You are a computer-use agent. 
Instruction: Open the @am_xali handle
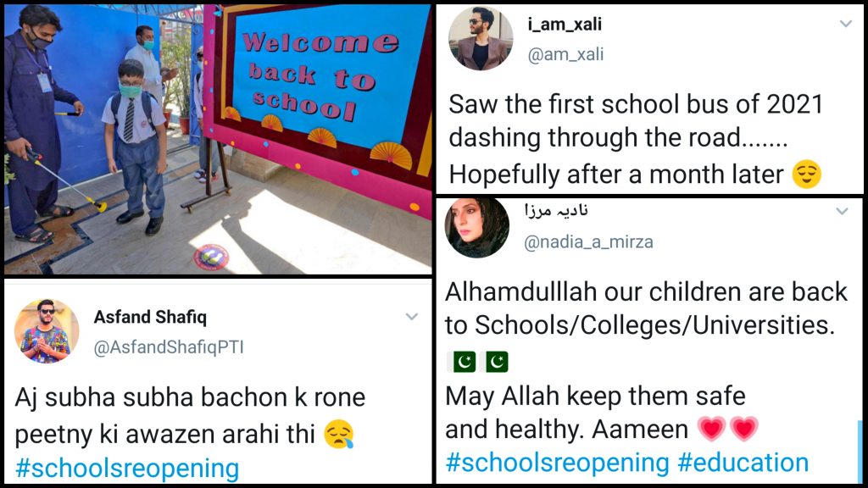click(565, 54)
